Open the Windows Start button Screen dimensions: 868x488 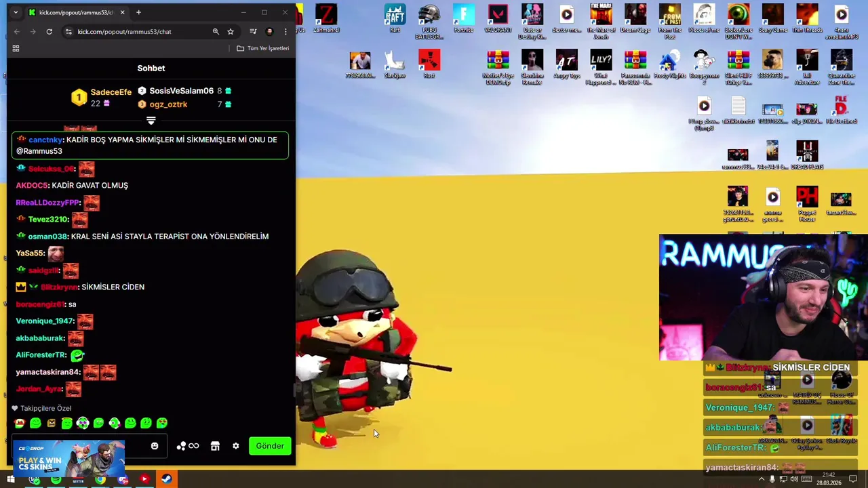11,479
